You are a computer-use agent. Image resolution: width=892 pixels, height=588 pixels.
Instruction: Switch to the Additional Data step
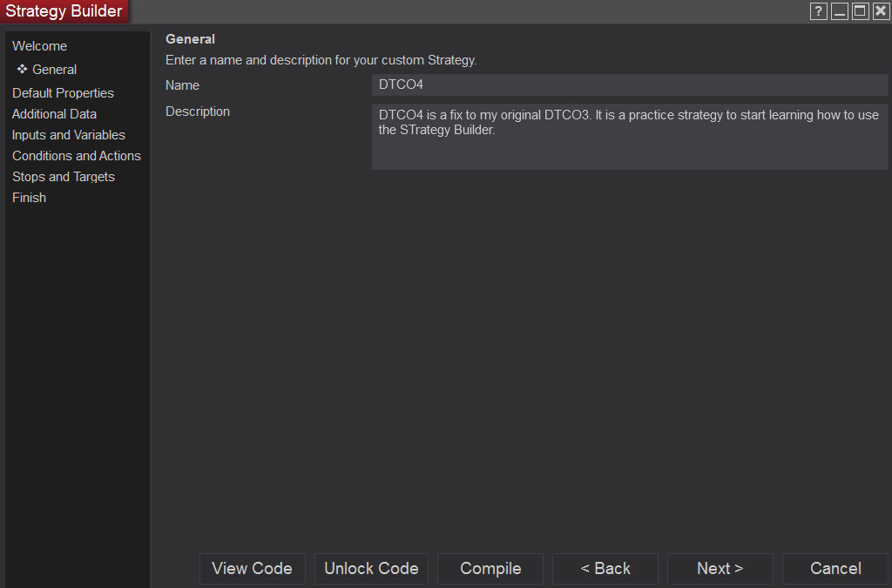click(54, 114)
